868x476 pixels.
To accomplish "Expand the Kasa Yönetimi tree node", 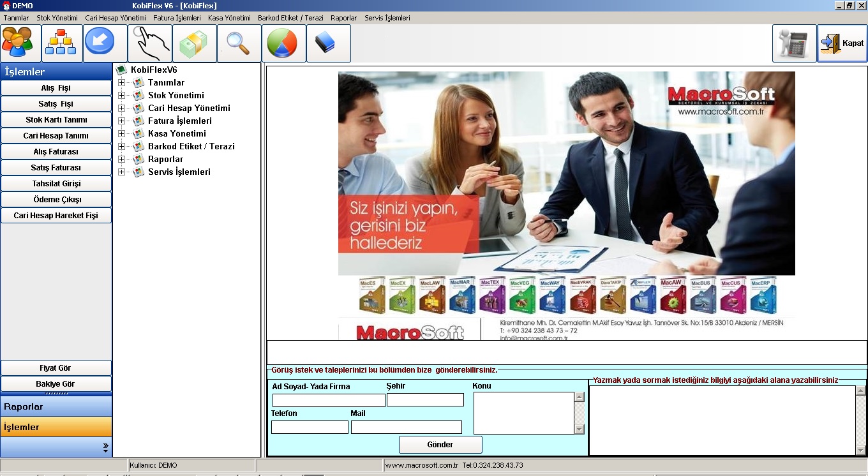I will (121, 134).
